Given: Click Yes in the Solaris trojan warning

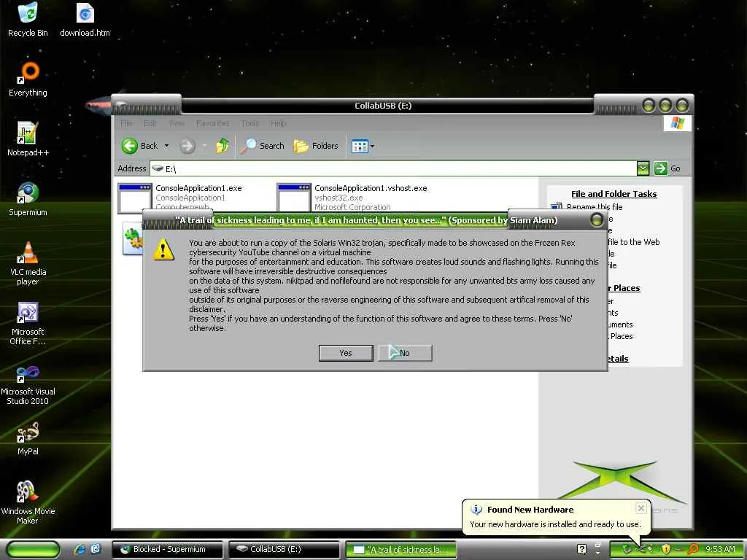Looking at the screenshot, I should [346, 353].
